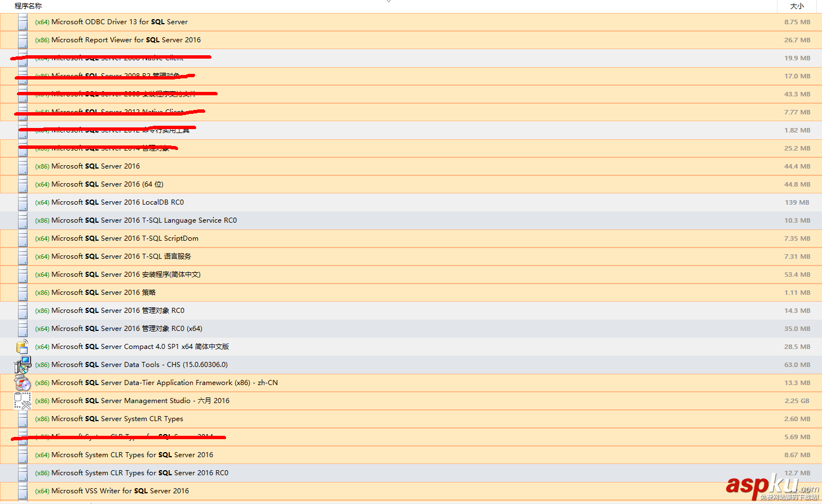Click the T-SQL Language Service RC0 icon

(x=23, y=220)
